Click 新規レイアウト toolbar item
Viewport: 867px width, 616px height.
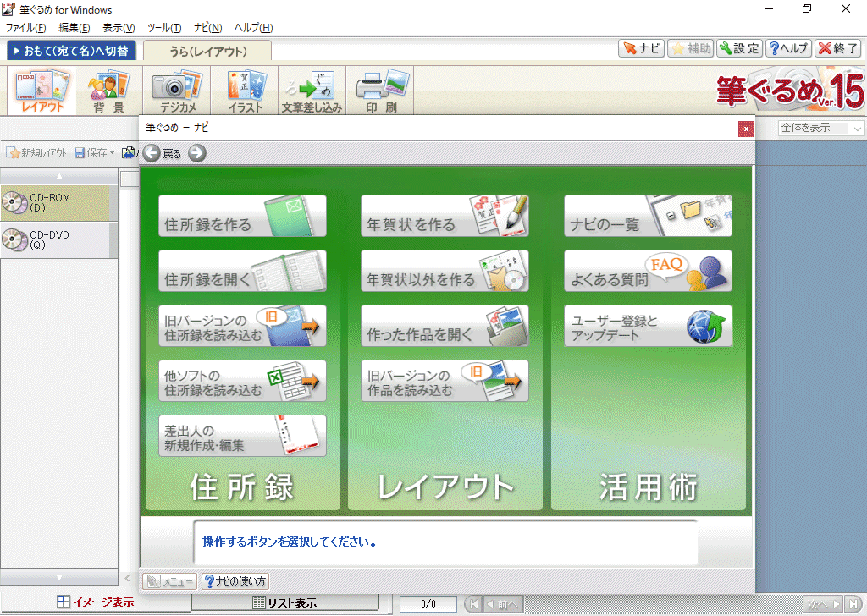pos(37,153)
